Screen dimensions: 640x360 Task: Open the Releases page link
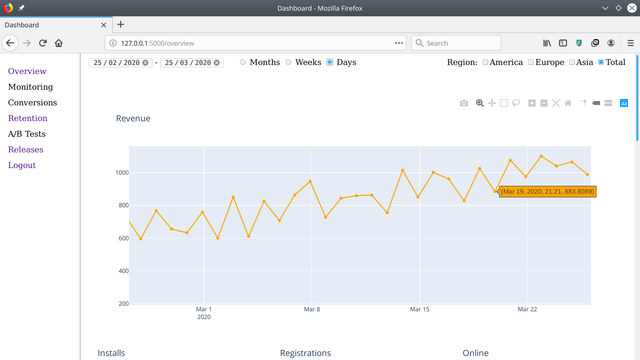point(25,149)
